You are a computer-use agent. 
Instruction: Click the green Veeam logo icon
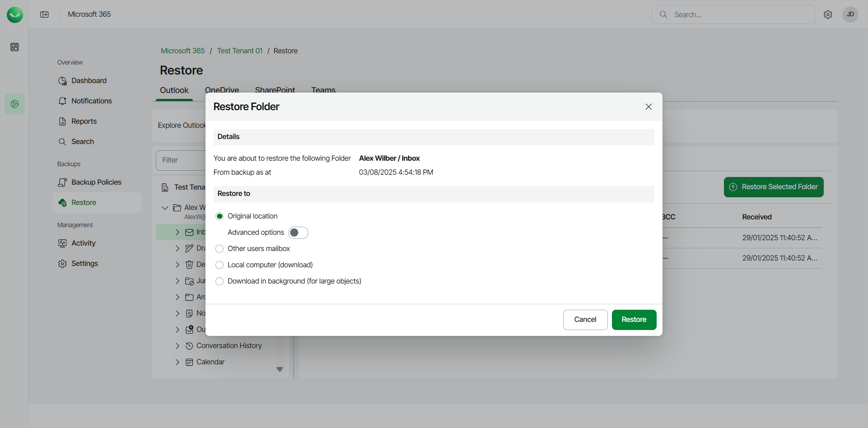click(x=15, y=15)
